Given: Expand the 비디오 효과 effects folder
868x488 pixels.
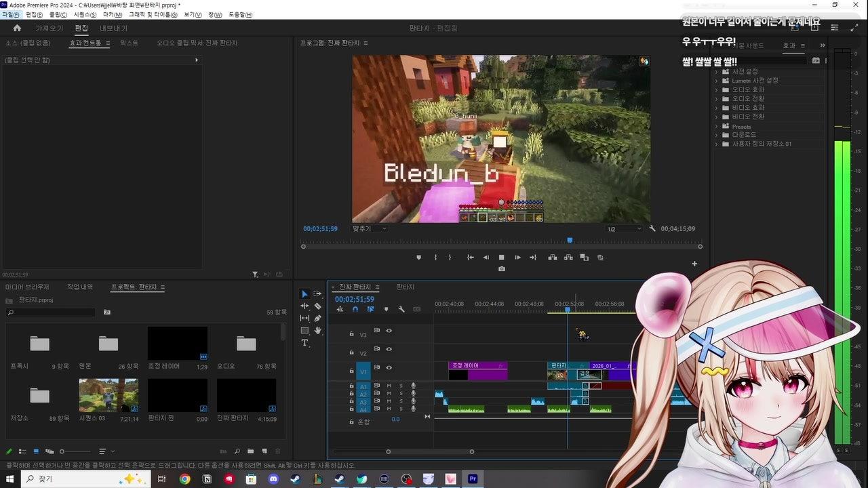Looking at the screenshot, I should click(717, 108).
